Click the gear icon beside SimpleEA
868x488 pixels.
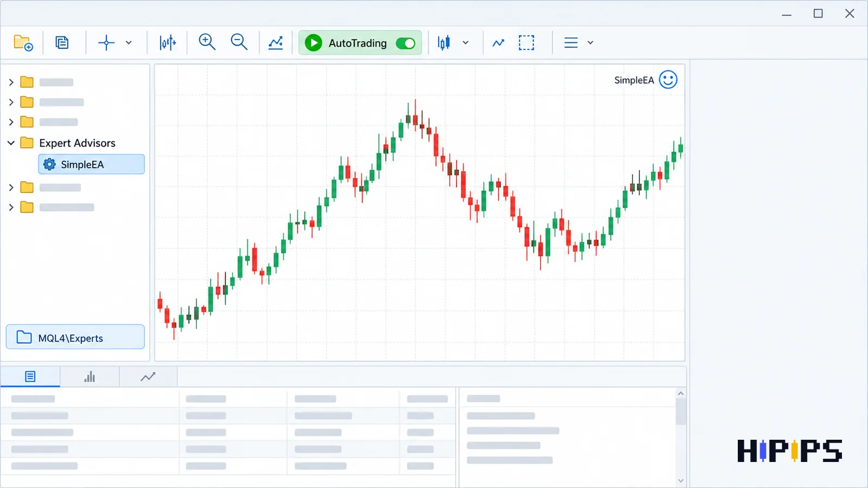pyautogui.click(x=49, y=164)
